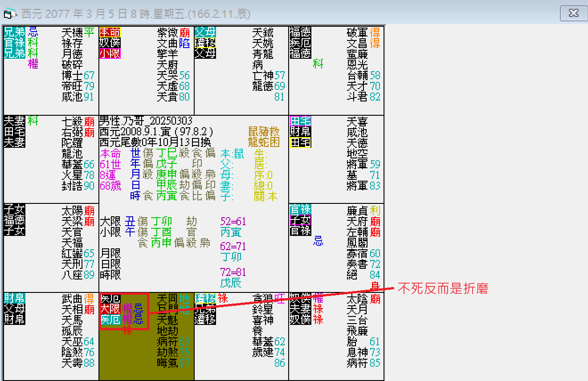Click the magenta 68歲 label in the center
This screenshot has width=588, height=381.
[110, 185]
